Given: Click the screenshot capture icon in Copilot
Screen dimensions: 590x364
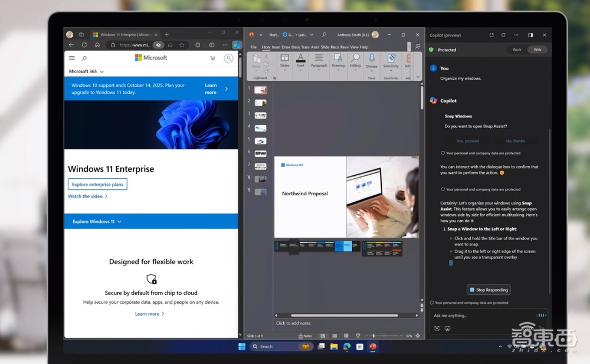Looking at the screenshot, I should pyautogui.click(x=447, y=328).
